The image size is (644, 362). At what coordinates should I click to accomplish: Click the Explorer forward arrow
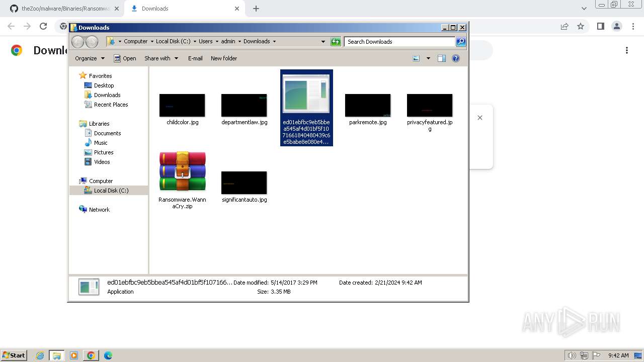click(92, 42)
